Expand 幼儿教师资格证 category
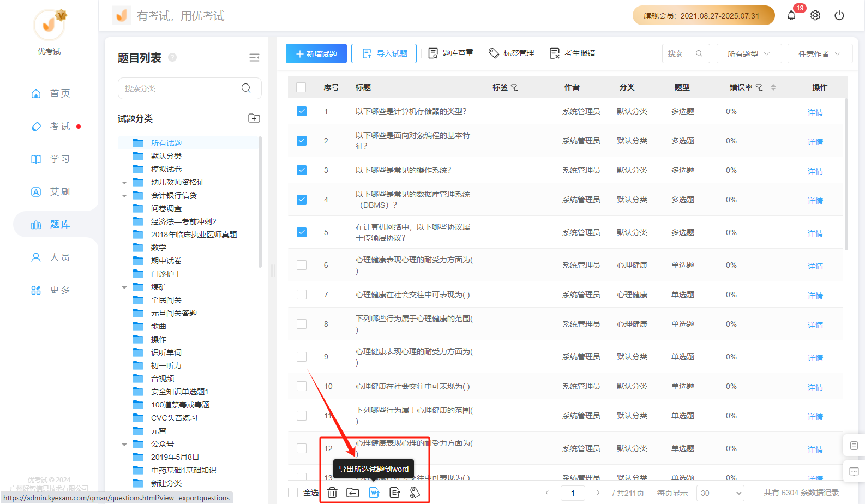 tap(124, 183)
